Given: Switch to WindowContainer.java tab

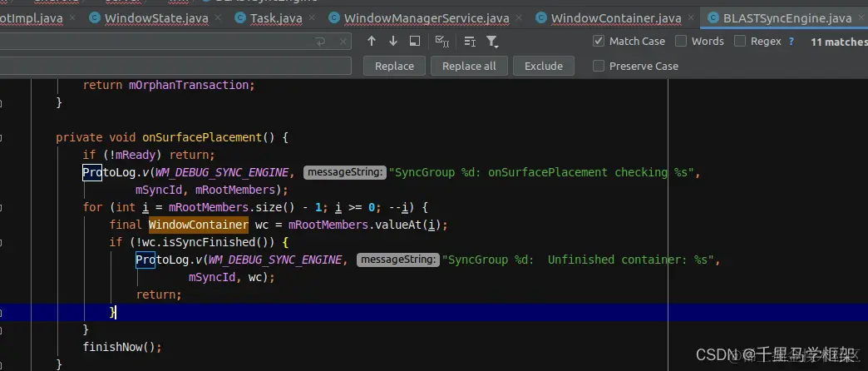Looking at the screenshot, I should 616,18.
